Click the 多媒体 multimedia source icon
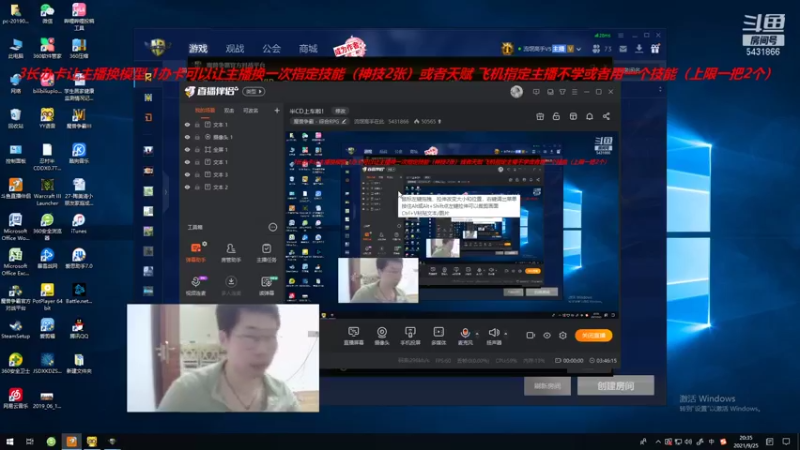Viewport: 800px width, 450px height. 438,336
